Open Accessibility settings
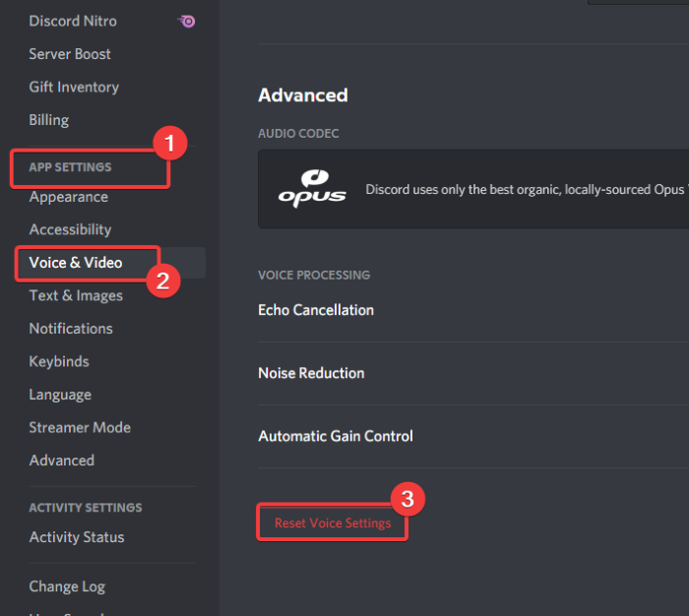The width and height of the screenshot is (689, 616). coord(70,229)
